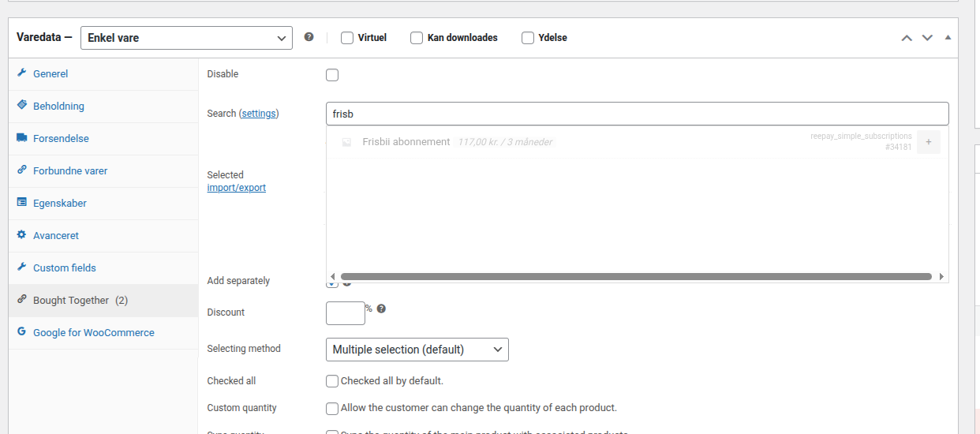Open the search settings link
Viewport: 980px width, 434px height.
pyautogui.click(x=259, y=114)
